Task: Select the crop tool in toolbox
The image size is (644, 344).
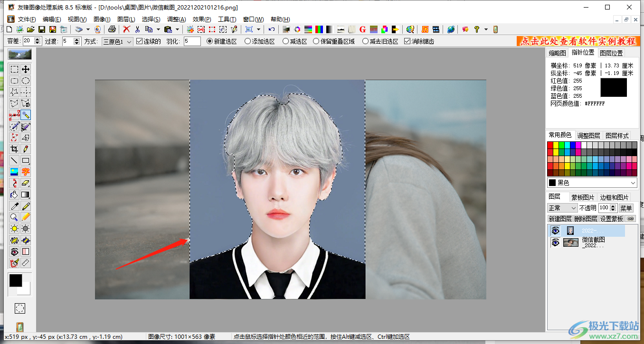Action: tap(15, 149)
